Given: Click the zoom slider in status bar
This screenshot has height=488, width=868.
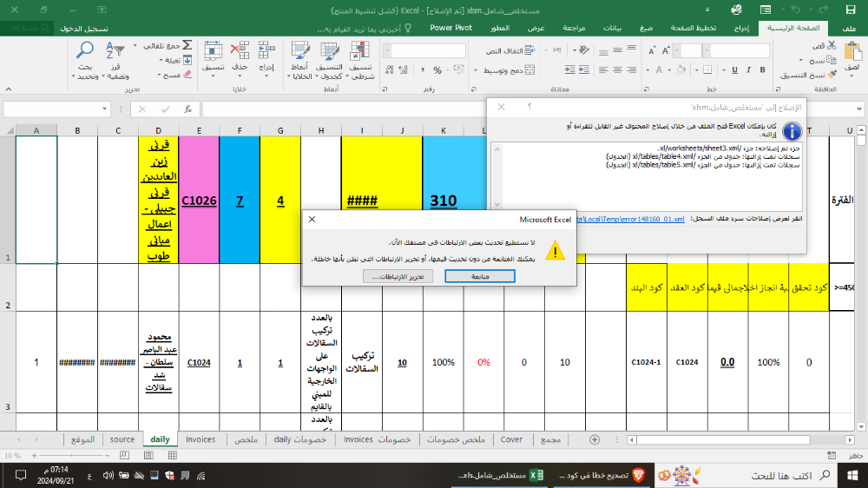Looking at the screenshot, I should point(71,455).
